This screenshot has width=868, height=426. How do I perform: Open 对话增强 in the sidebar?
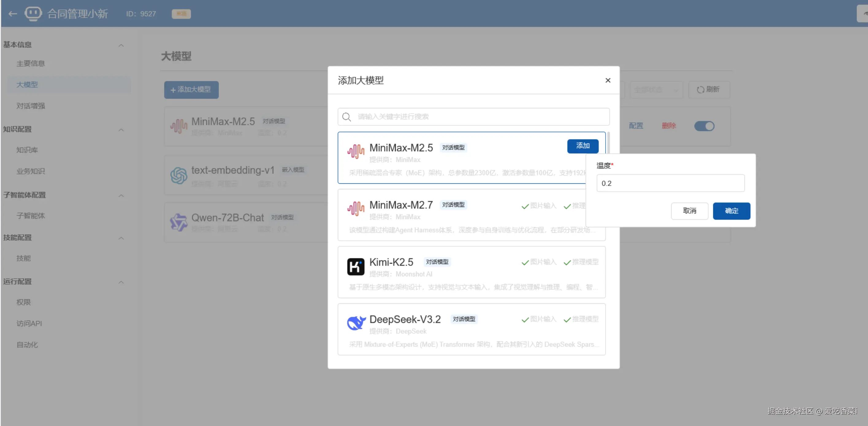(x=31, y=106)
